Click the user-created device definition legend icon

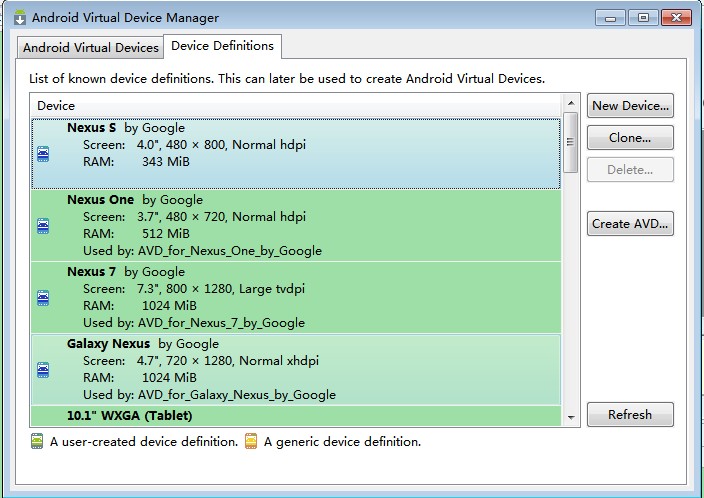[x=37, y=441]
